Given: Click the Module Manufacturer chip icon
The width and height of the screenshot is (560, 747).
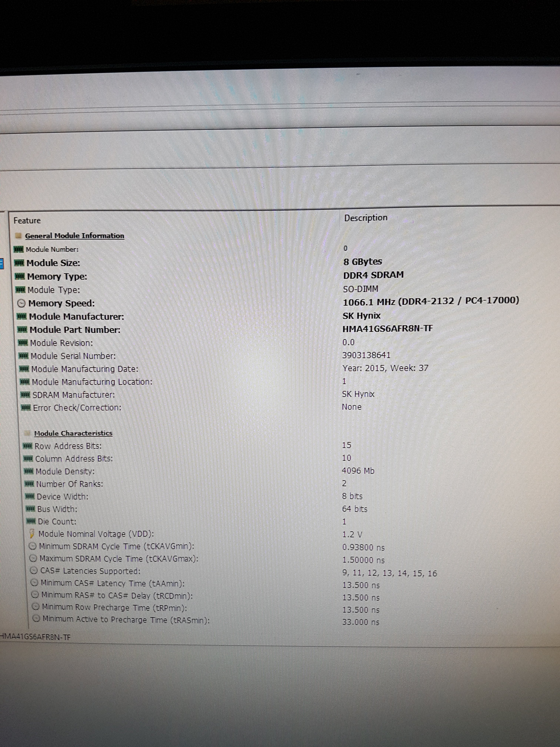Looking at the screenshot, I should click(22, 316).
